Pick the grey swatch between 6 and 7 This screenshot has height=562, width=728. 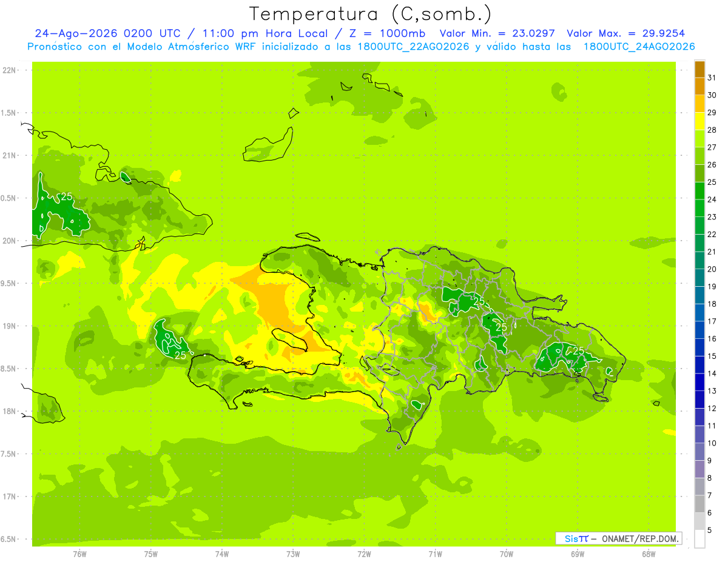point(699,504)
